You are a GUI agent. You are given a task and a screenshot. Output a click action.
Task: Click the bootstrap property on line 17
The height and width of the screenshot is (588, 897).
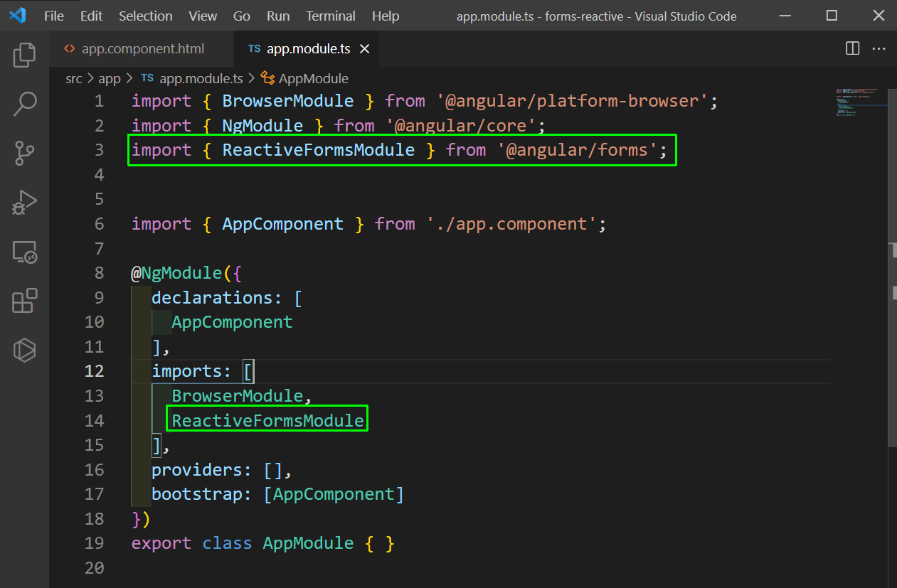pyautogui.click(x=197, y=494)
